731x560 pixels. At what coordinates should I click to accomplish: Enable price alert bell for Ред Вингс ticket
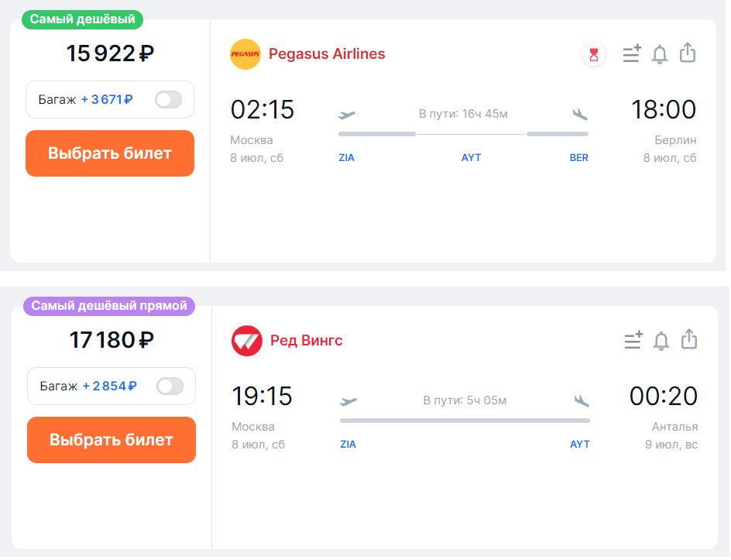(x=661, y=340)
